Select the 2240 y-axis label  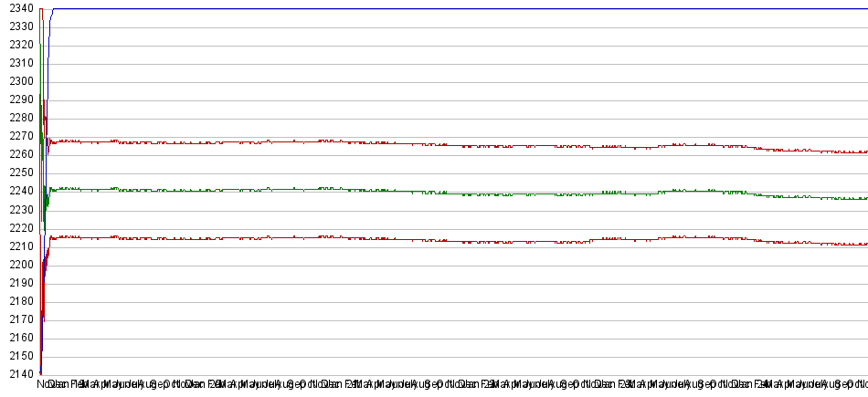click(x=18, y=191)
